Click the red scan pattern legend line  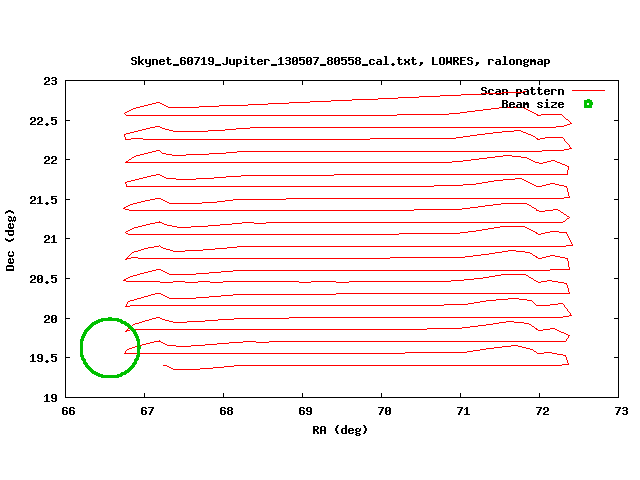coord(588,91)
